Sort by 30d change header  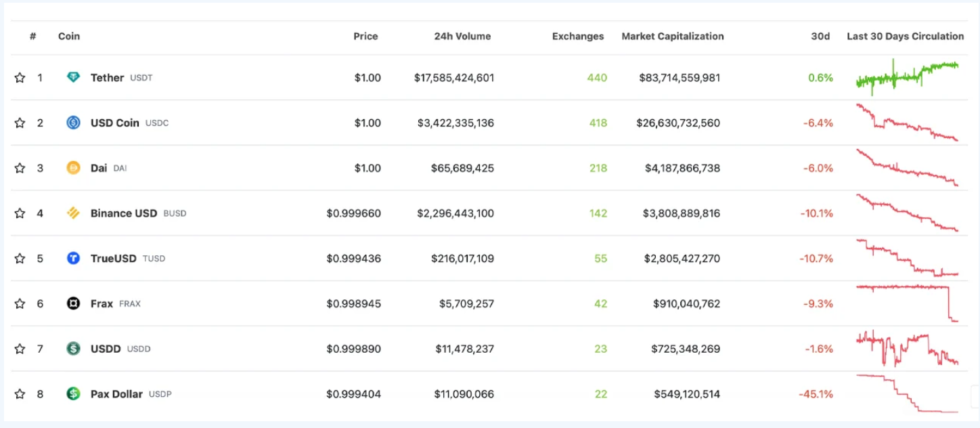(820, 37)
